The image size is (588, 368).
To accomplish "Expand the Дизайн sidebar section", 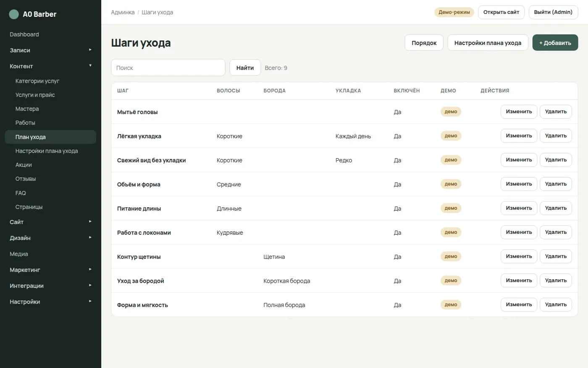I will pyautogui.click(x=50, y=238).
